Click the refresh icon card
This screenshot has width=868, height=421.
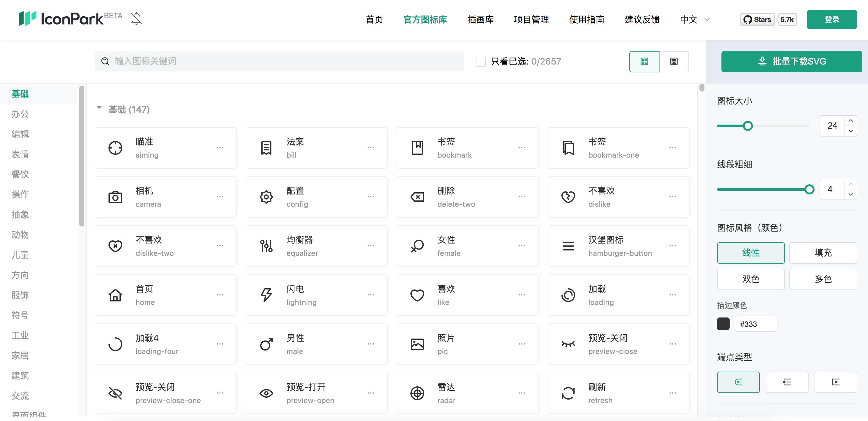(x=619, y=393)
